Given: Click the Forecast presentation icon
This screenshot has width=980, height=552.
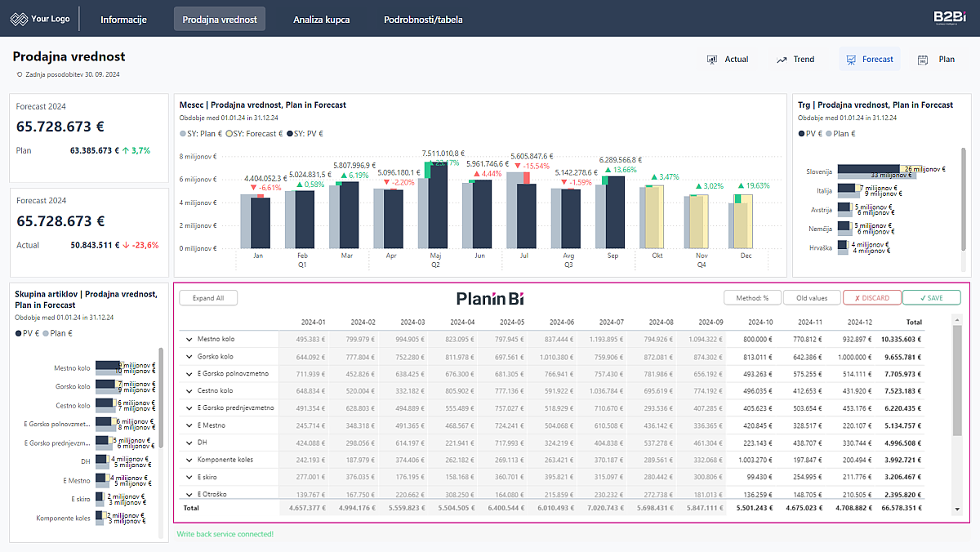Looking at the screenshot, I should 851,60.
